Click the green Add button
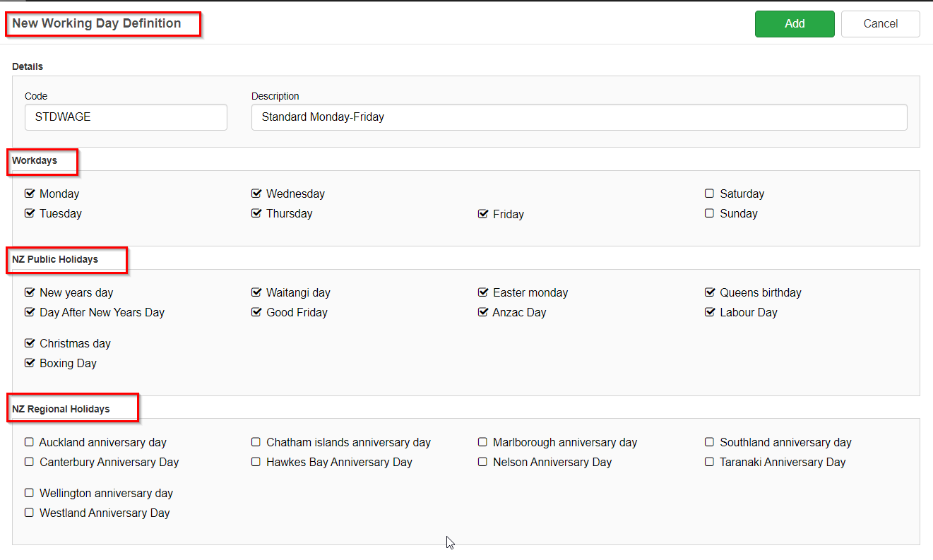Image resolution: width=933 pixels, height=560 pixels. tap(794, 23)
